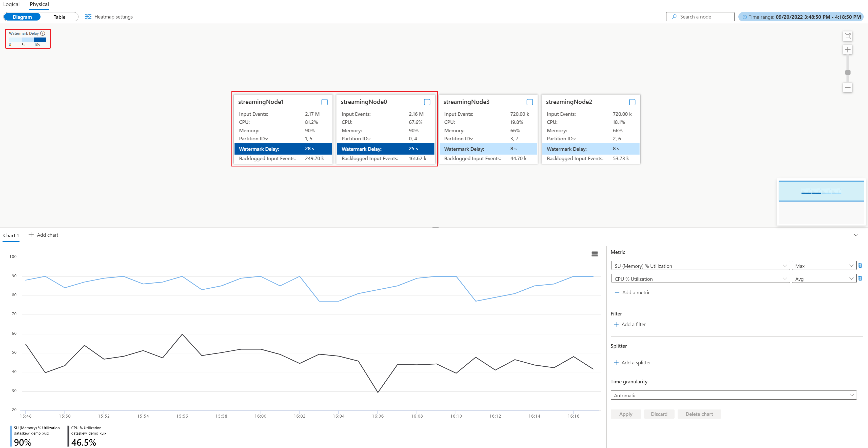Delete the SU Memory Utilization metric
This screenshot has width=868, height=448.
coord(860,266)
